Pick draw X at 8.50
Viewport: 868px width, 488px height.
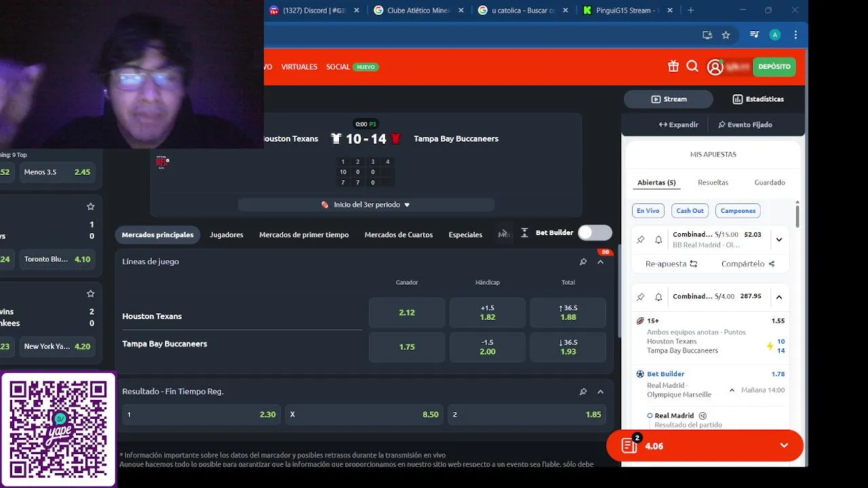coord(364,414)
